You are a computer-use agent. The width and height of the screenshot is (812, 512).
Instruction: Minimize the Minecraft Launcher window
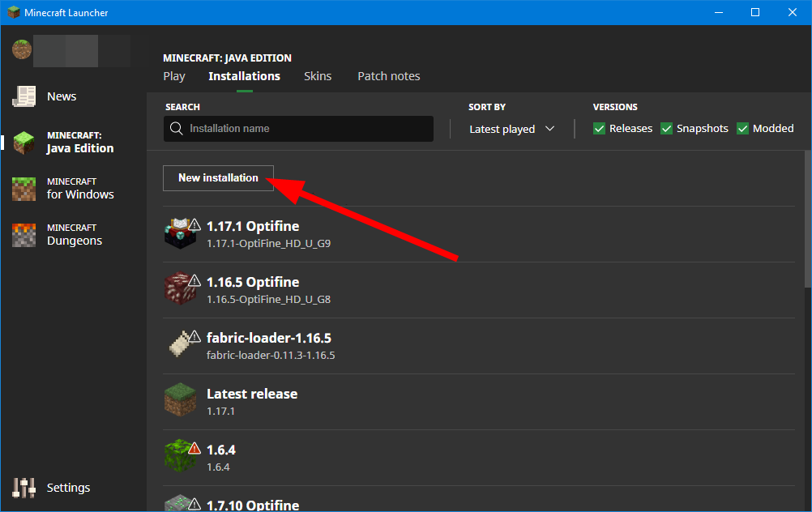[719, 12]
